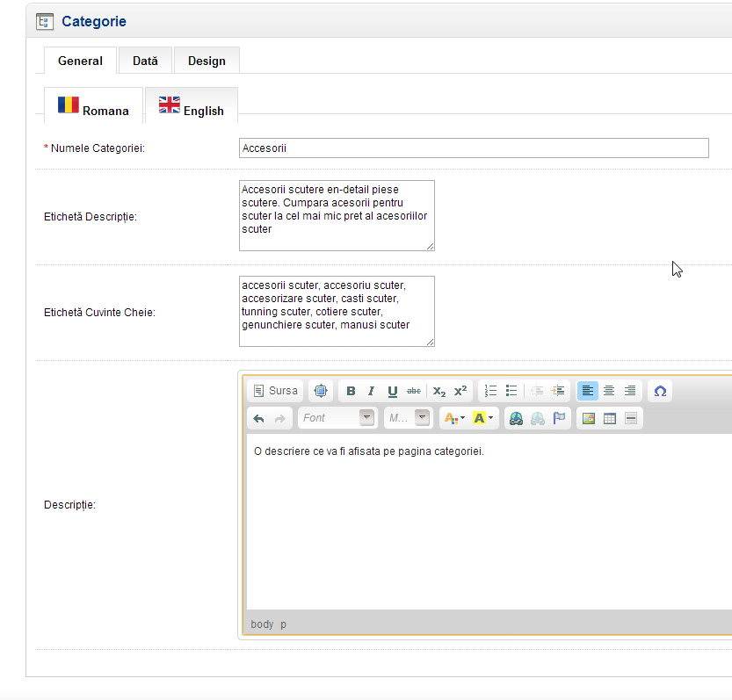Click the undo button
The height and width of the screenshot is (700, 732).
(x=258, y=419)
